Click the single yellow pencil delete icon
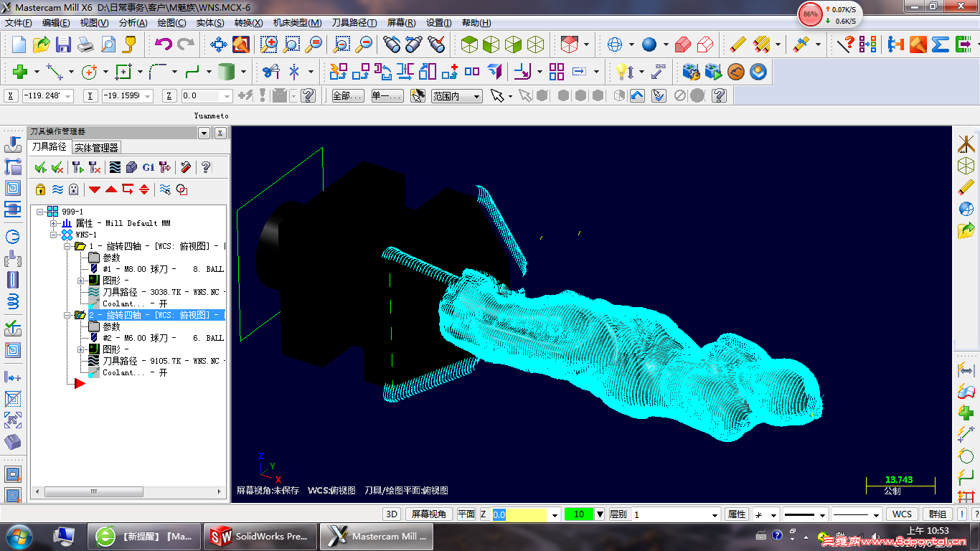Image resolution: width=980 pixels, height=551 pixels. pyautogui.click(x=738, y=44)
